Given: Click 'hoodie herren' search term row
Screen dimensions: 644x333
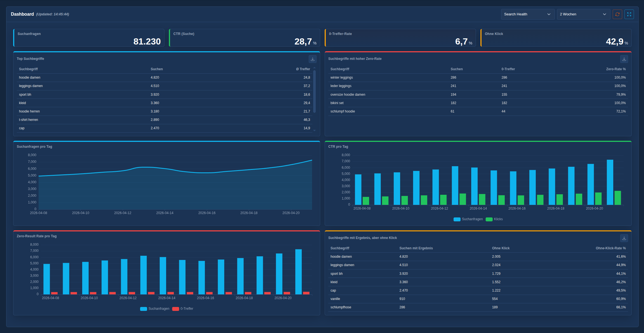Looking at the screenshot, I should point(164,111).
